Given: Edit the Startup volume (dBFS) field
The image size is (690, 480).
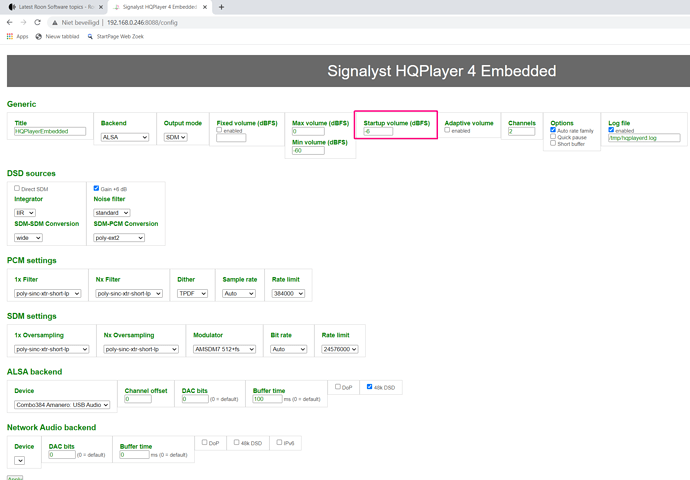Looking at the screenshot, I should point(378,131).
